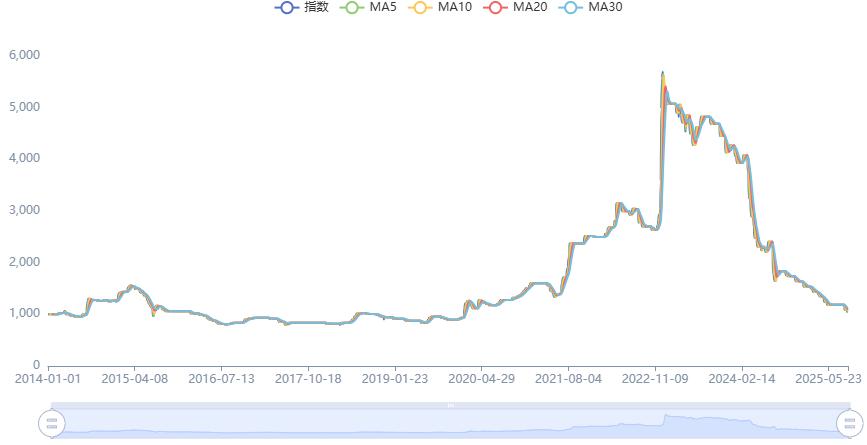867x445 pixels.
Task: Click the left zoom slider handle
Action: [51, 423]
